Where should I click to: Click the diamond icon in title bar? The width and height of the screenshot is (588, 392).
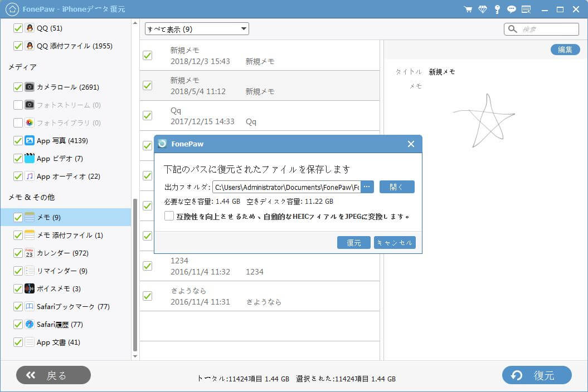(x=483, y=9)
